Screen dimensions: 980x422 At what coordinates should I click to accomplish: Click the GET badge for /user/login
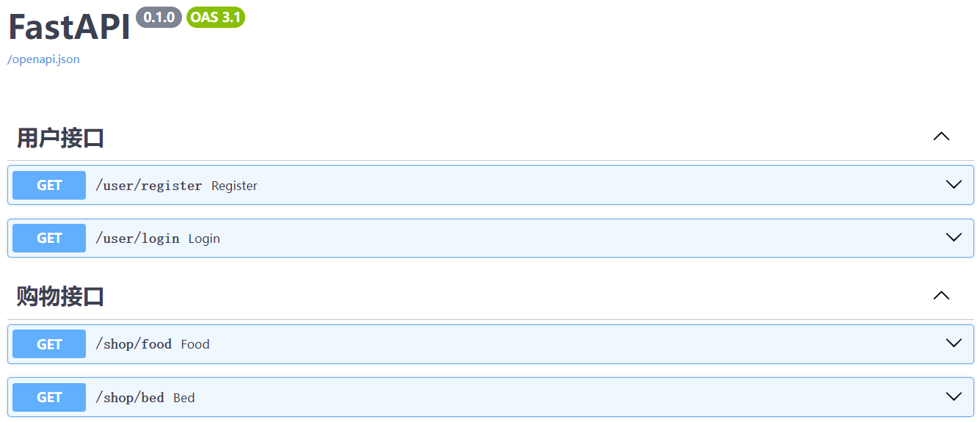(49, 238)
